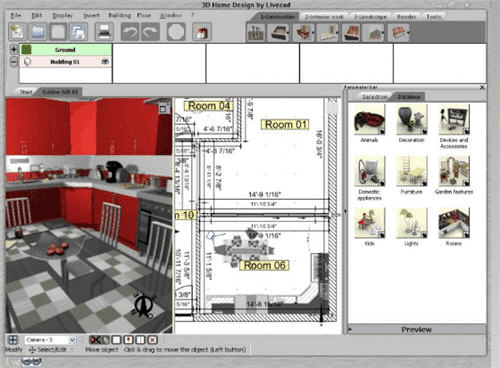Click the Undo arrow
500x368 pixels.
(129, 32)
